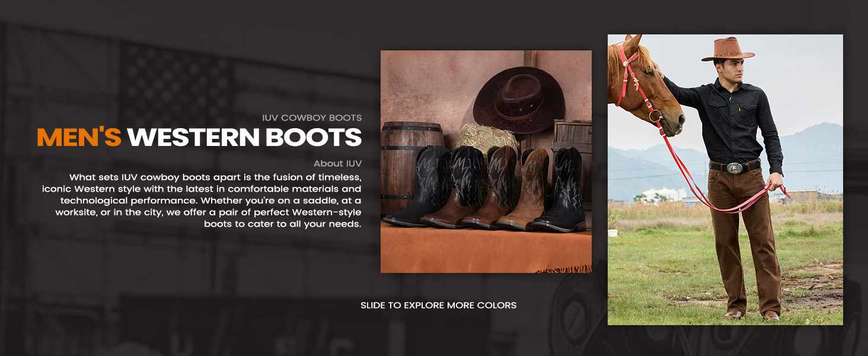Click the dark brown hat on wall
Viewport: 868px width, 356px height.
coord(518,98)
